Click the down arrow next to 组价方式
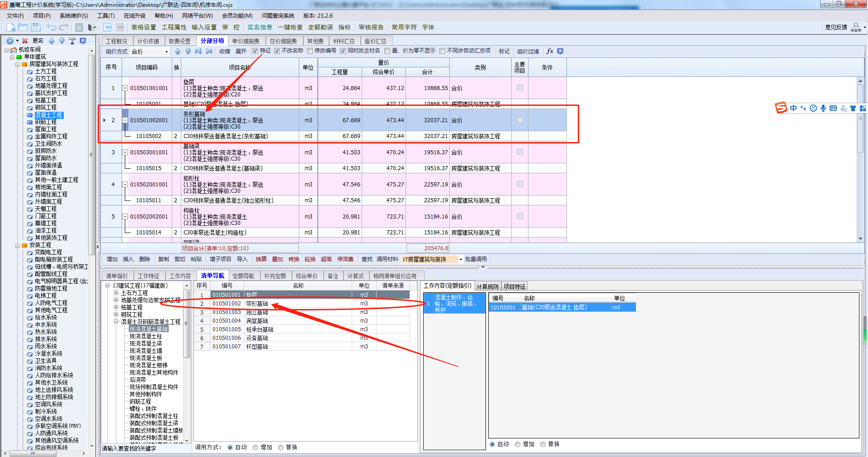This screenshot has height=457, width=868. pos(188,51)
